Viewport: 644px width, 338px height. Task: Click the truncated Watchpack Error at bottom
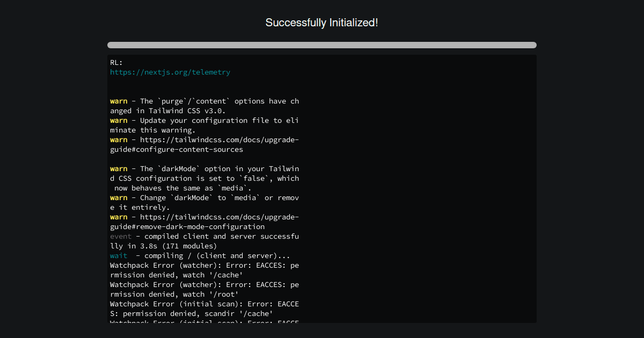coord(204,322)
